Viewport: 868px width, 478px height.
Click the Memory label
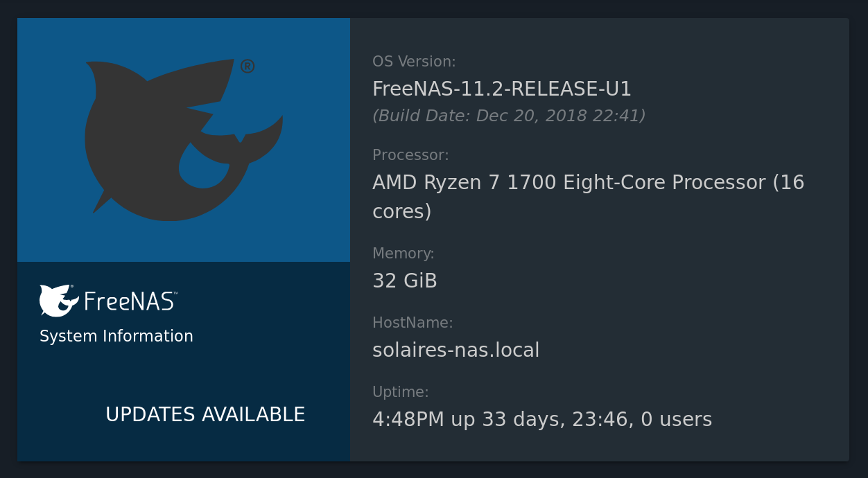[x=403, y=254]
